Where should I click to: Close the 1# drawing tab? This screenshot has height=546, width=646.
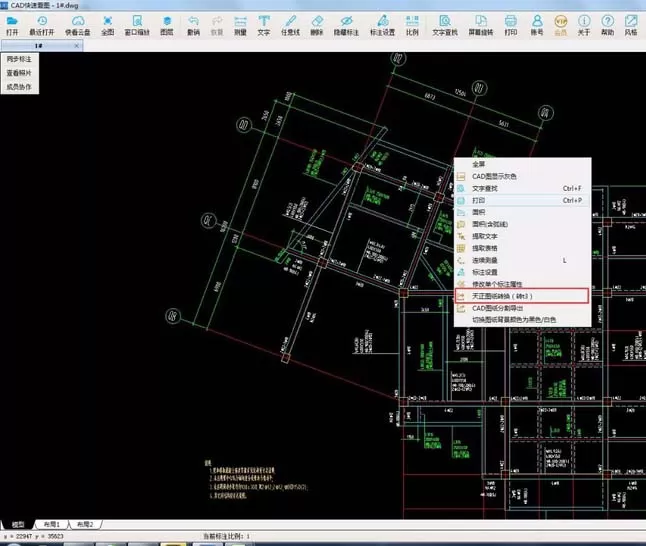click(76, 46)
